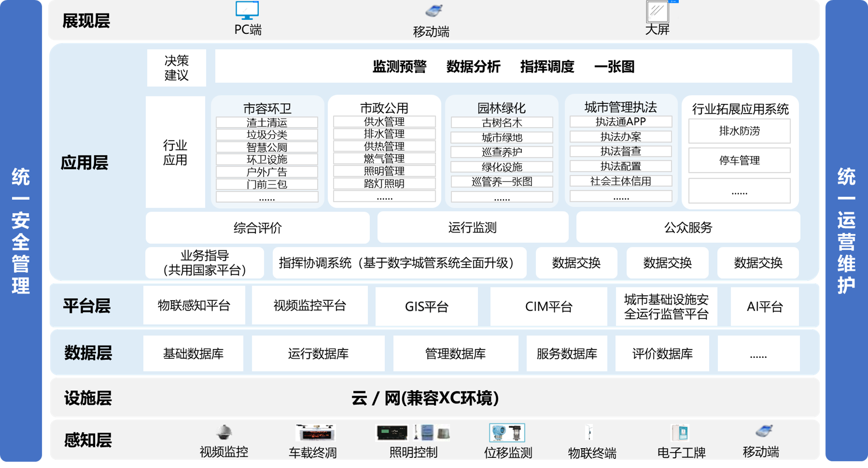Select the 位移监测 sensor icon
This screenshot has width=868, height=468.
point(507,433)
